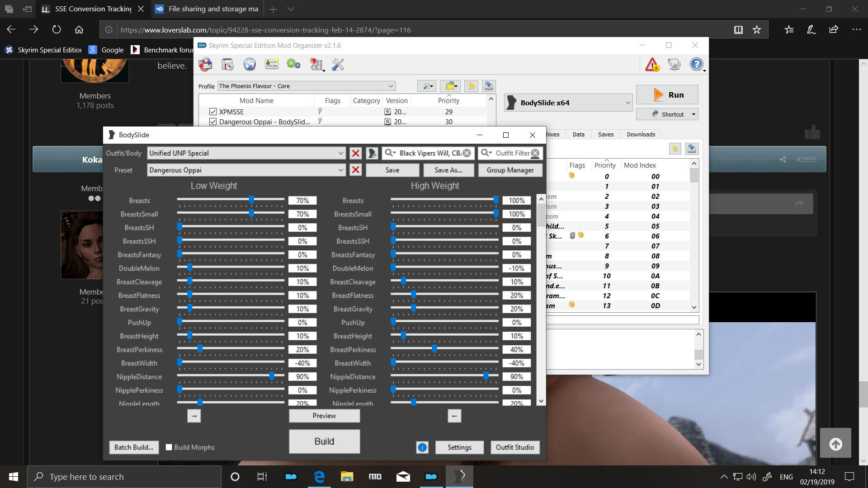Viewport: 868px width, 488px height.
Task: Click the large Build button
Action: (324, 441)
